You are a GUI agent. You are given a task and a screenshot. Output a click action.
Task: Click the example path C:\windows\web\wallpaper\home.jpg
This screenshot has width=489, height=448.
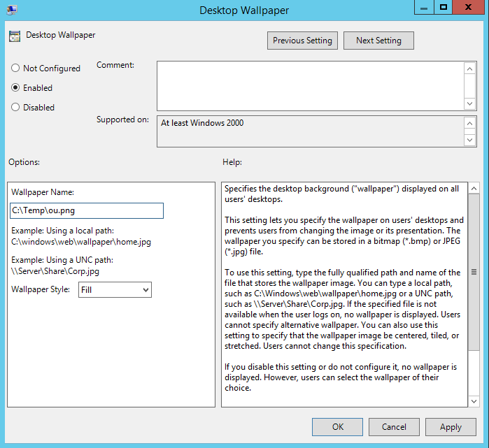pos(81,242)
